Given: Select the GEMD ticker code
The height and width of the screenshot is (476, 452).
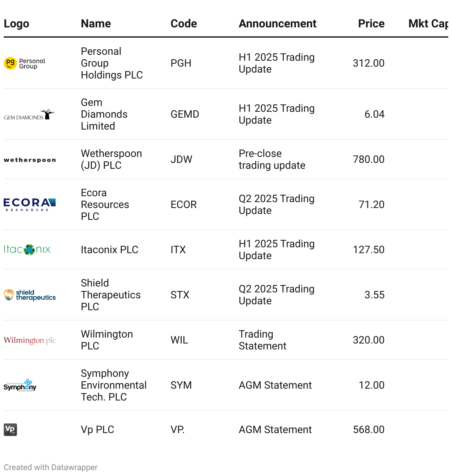Looking at the screenshot, I should [x=185, y=114].
